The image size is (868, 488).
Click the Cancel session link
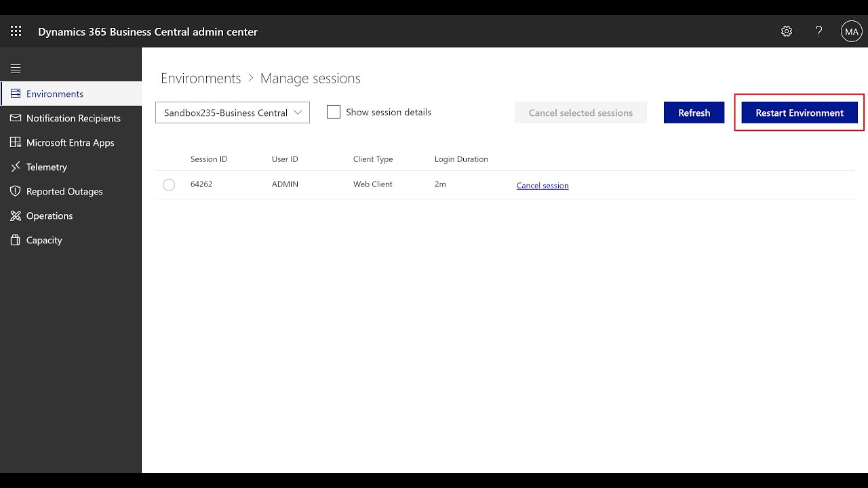(542, 185)
